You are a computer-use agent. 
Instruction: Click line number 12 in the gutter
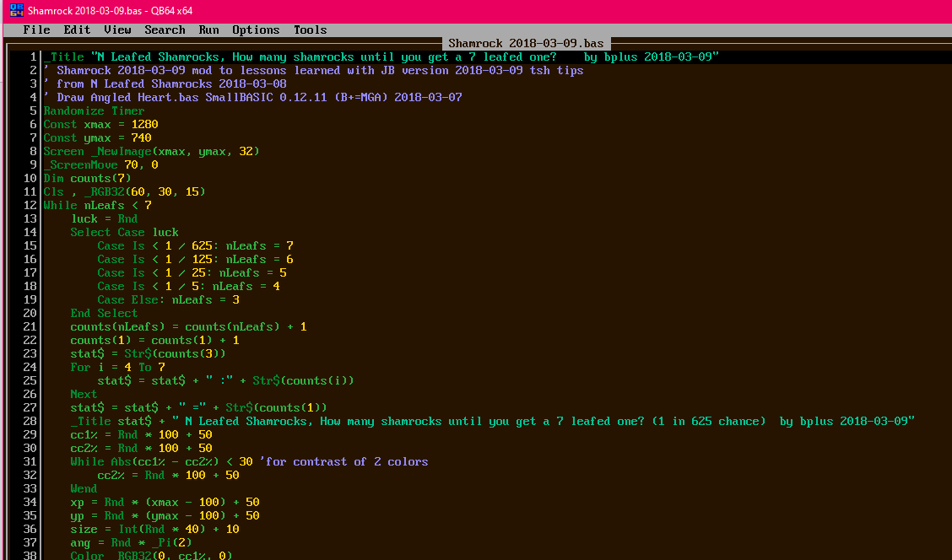click(x=30, y=205)
